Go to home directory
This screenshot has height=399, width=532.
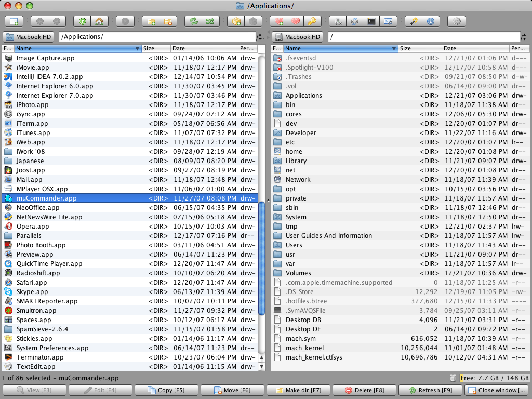[x=99, y=21]
